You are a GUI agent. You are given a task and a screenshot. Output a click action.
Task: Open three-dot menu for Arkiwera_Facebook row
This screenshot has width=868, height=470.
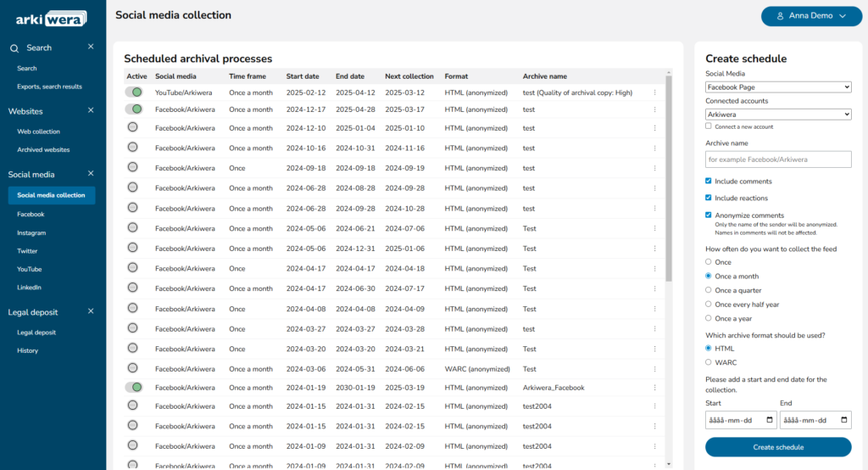pyautogui.click(x=655, y=388)
